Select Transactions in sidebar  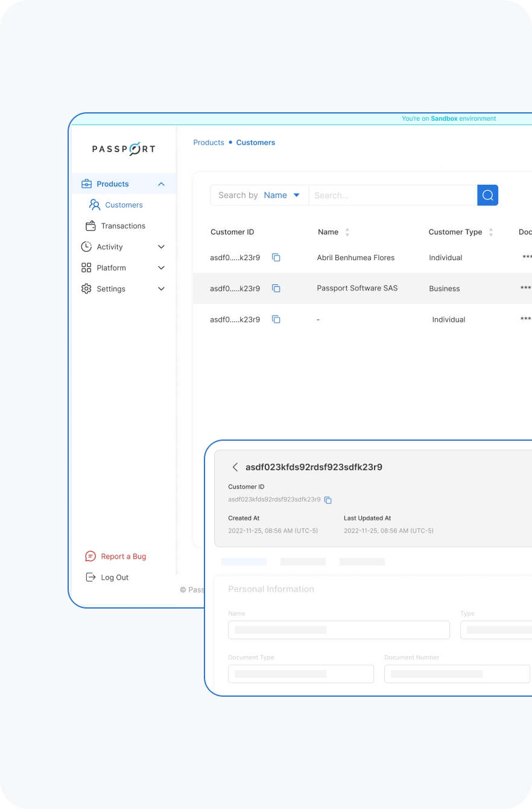click(123, 226)
